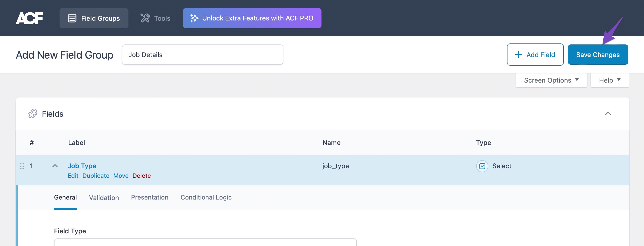Expand the Help dropdown
This screenshot has width=644, height=246.
610,80
